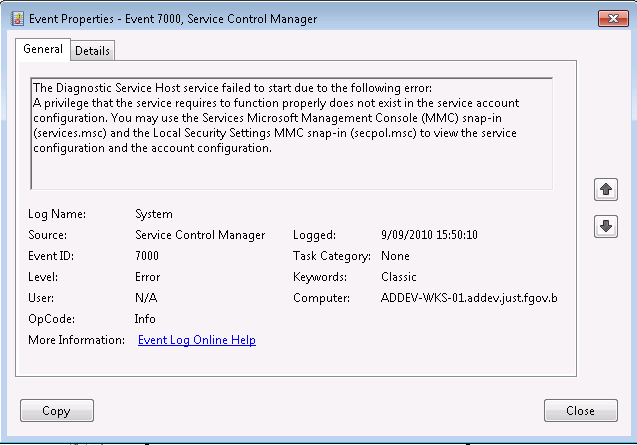The image size is (637, 445).
Task: Click the Computer name value field
Action: coord(469,298)
